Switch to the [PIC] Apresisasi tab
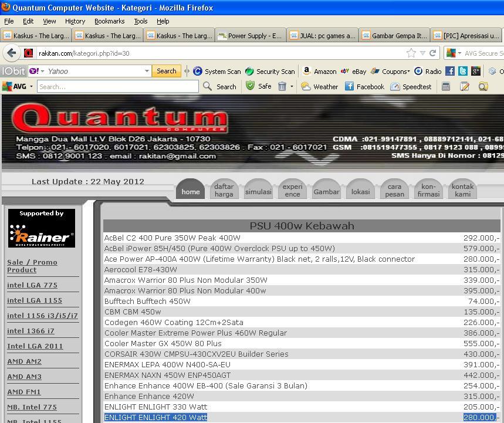The image size is (504, 423). [466, 35]
